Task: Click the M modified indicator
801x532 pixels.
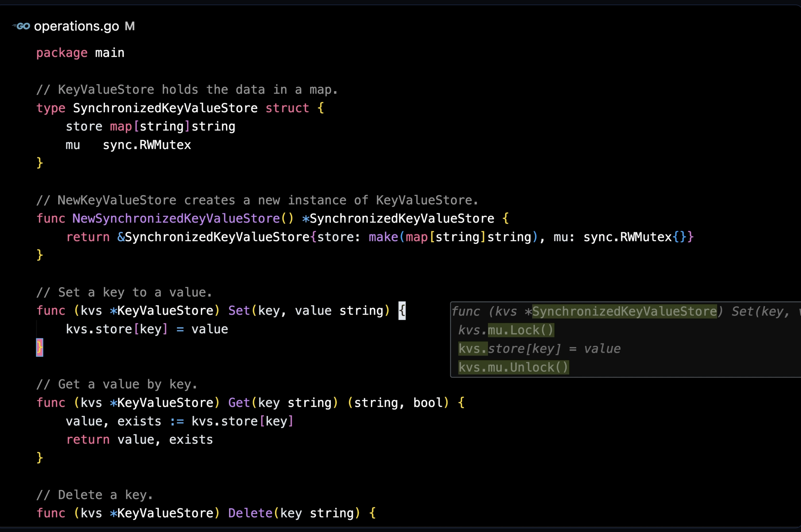Action: [x=130, y=26]
